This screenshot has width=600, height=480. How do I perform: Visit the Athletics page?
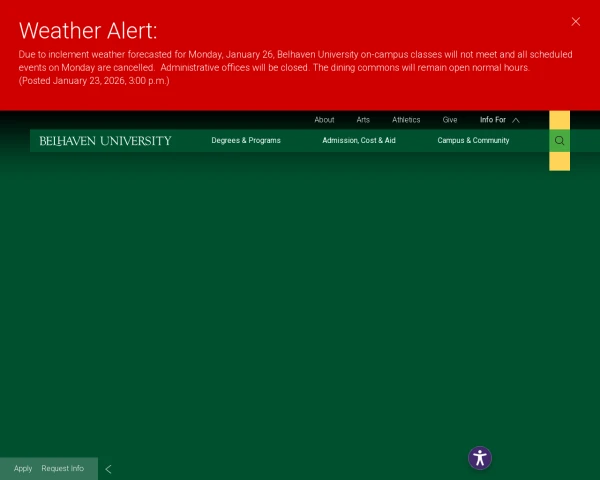pos(406,120)
